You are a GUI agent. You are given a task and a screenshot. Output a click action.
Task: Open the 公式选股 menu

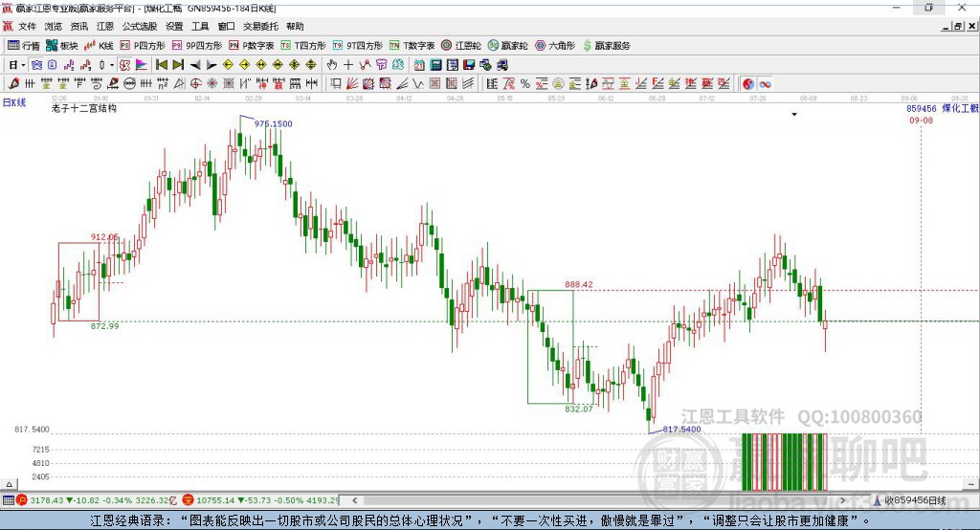pyautogui.click(x=140, y=26)
